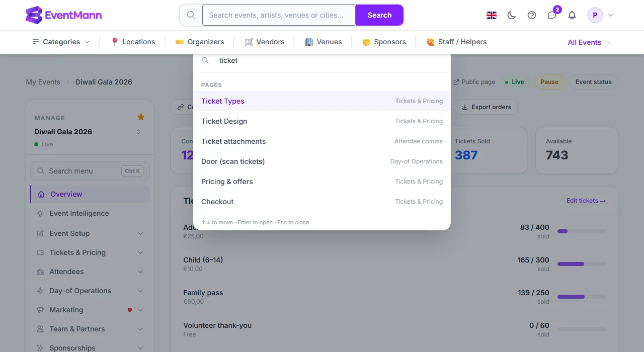Viewport: 644px width, 352px height.
Task: Click the Event Setup edit icon
Action: coord(40,233)
